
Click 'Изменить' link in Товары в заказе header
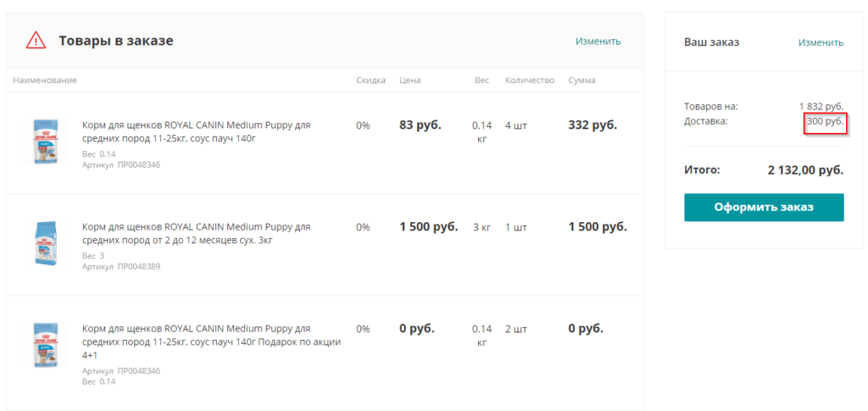598,42
